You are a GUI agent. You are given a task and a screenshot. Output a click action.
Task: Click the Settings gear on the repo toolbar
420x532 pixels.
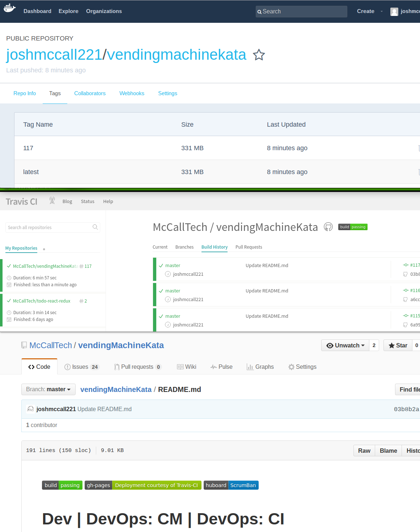pos(292,367)
